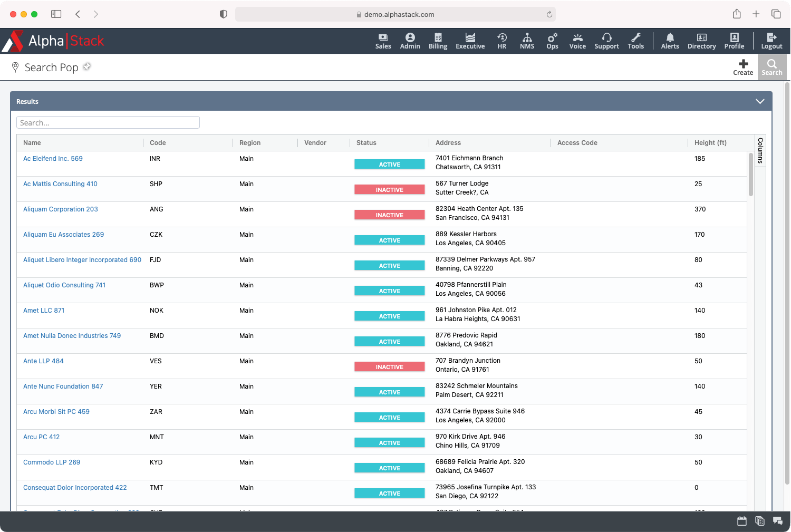
Task: Open the Profile page
Action: (734, 41)
